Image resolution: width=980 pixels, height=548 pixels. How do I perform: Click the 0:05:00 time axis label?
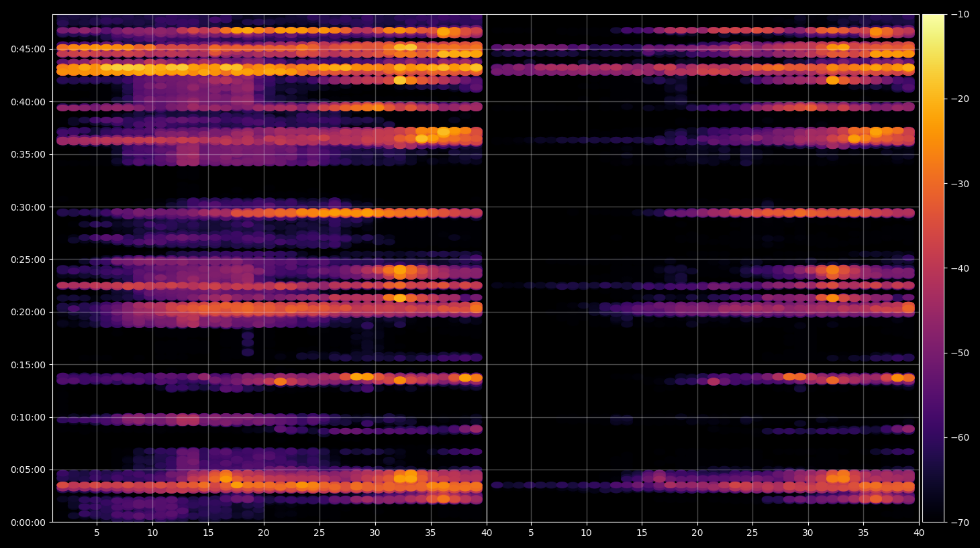28,470
